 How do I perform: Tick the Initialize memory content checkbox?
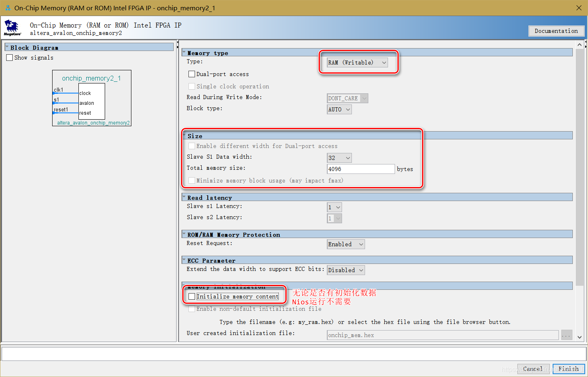(191, 296)
